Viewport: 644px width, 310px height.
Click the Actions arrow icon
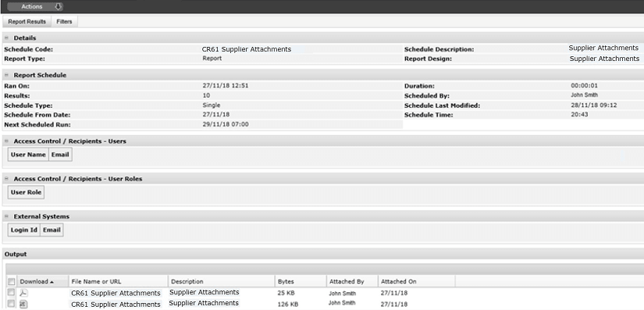point(58,6)
